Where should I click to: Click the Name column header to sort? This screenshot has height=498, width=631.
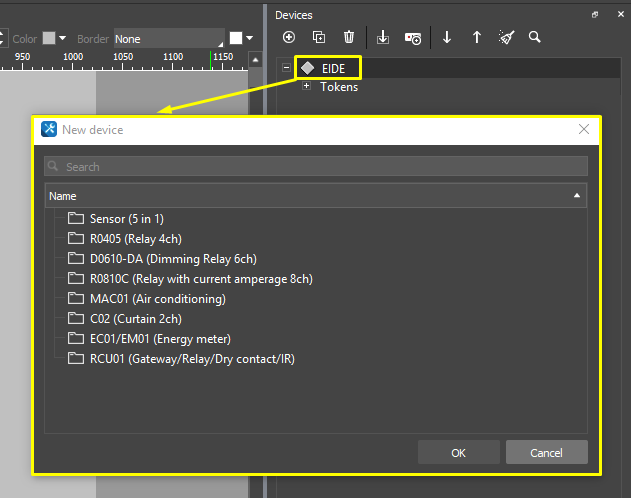coord(300,196)
